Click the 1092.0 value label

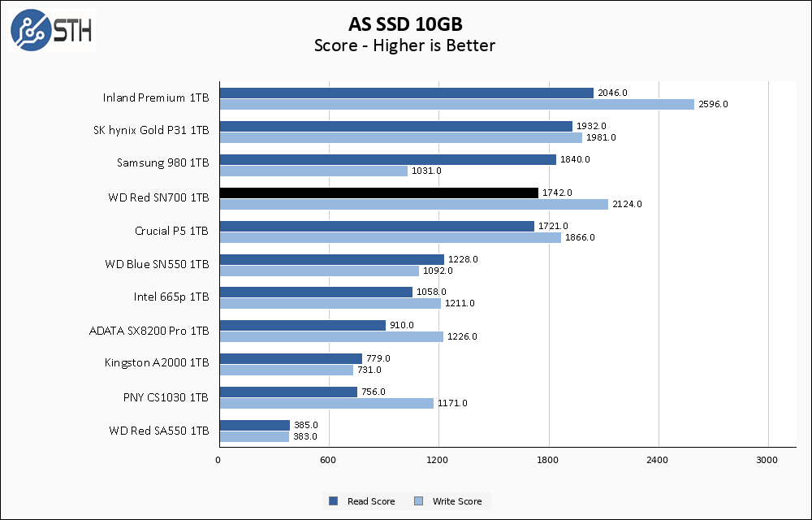pyautogui.click(x=438, y=271)
